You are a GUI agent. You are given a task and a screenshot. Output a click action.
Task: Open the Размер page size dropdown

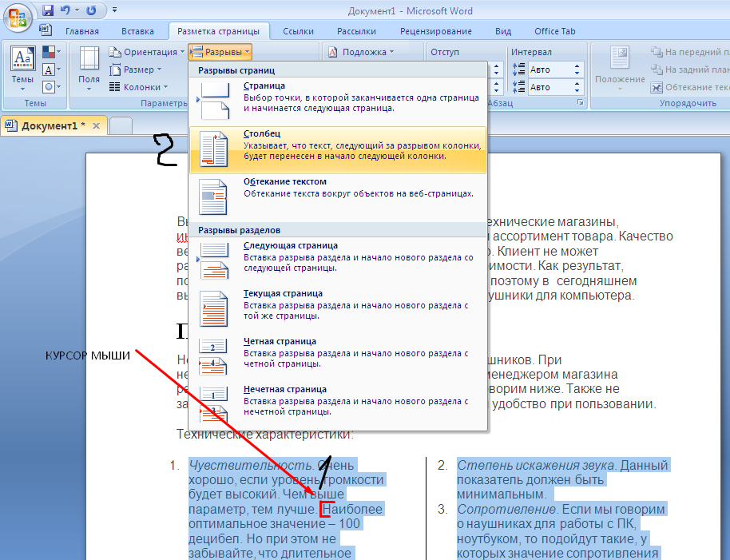[x=139, y=70]
